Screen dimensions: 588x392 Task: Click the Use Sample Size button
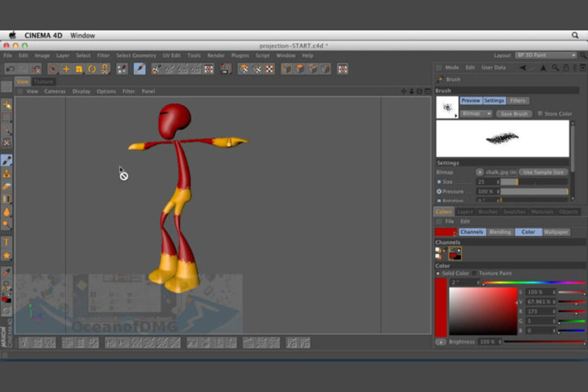[543, 172]
